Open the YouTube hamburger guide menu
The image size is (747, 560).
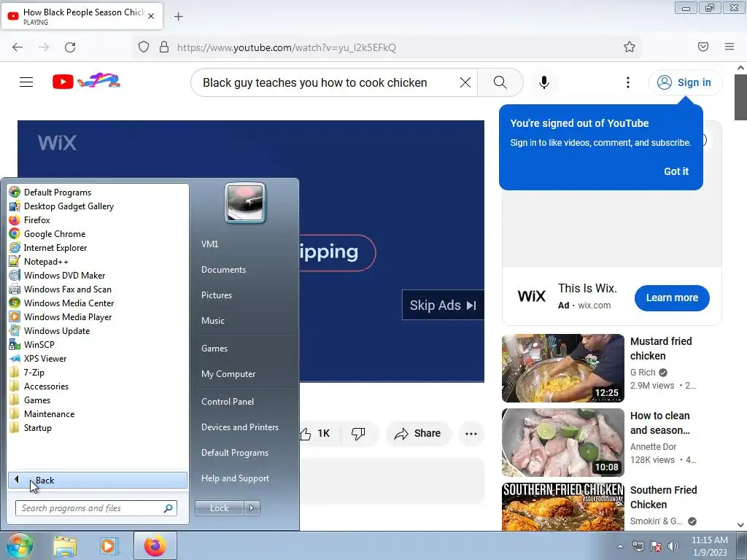point(26,82)
